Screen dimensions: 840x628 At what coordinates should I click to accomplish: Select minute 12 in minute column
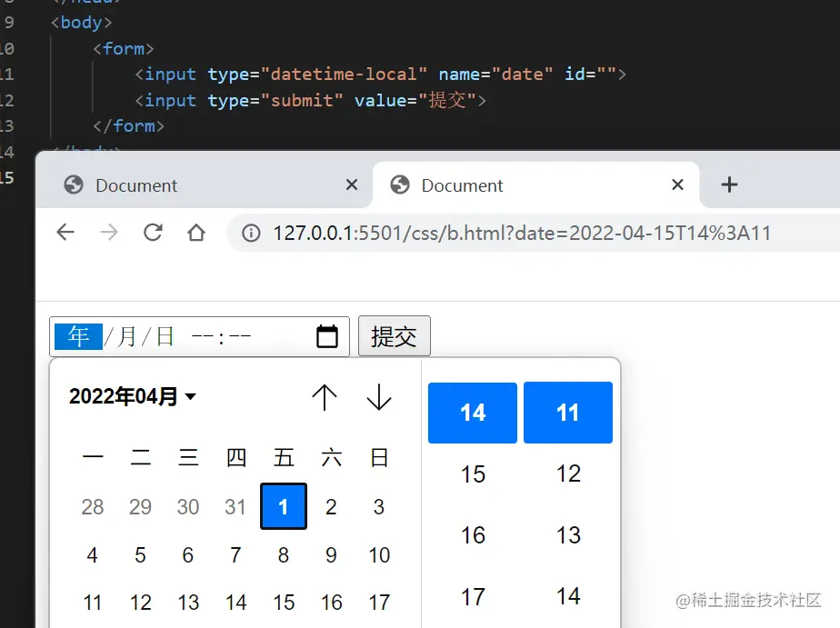568,473
